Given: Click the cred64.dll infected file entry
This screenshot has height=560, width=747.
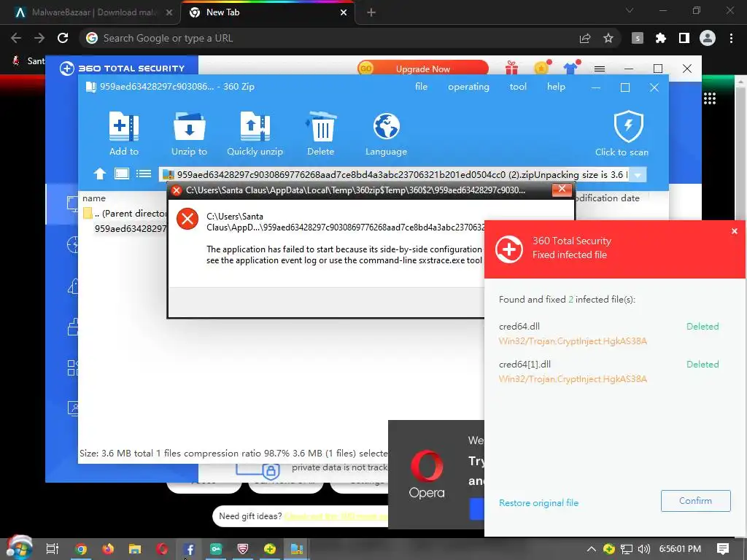Looking at the screenshot, I should click(609, 333).
